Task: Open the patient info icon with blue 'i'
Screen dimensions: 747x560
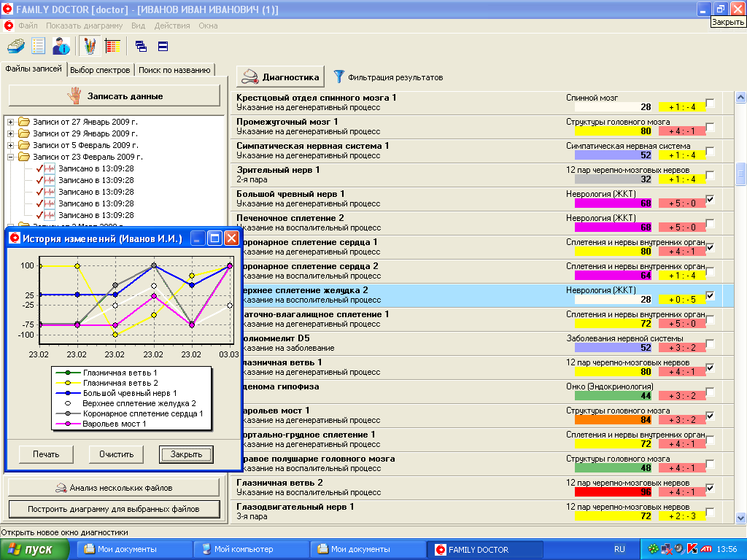Action: [61, 46]
